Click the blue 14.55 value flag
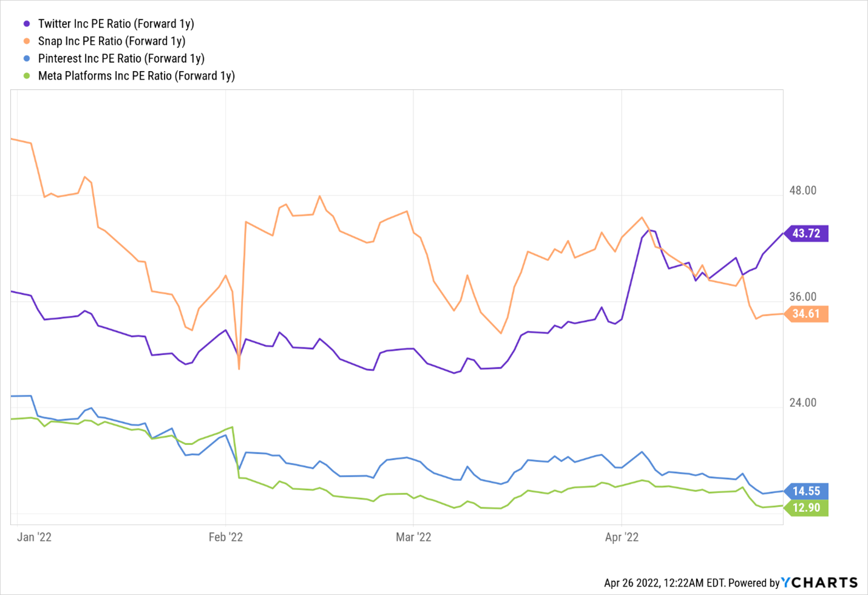 (x=807, y=491)
